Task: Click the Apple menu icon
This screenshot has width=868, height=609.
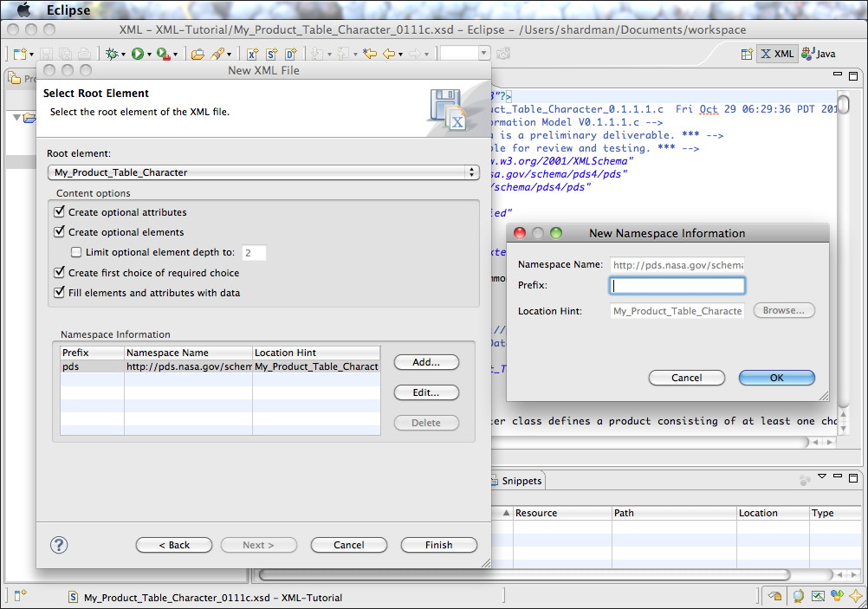Action: click(x=23, y=10)
